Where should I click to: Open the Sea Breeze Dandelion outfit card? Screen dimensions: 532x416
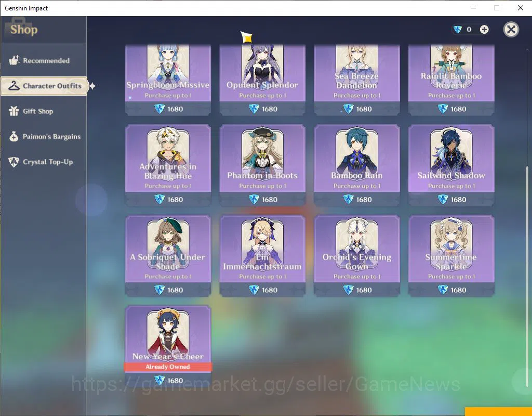point(357,80)
